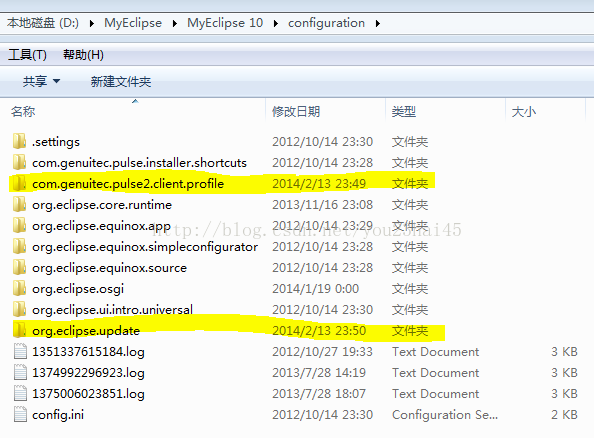The height and width of the screenshot is (438, 594).
Task: Click the org.eclipse.equinox.app folder icon
Action: pyautogui.click(x=19, y=225)
